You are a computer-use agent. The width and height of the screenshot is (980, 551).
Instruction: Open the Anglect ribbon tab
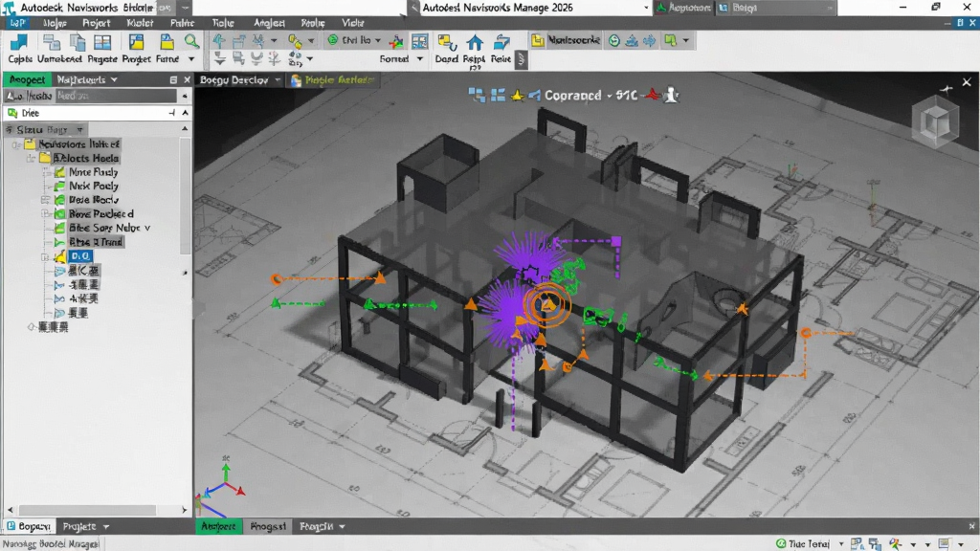tap(269, 23)
